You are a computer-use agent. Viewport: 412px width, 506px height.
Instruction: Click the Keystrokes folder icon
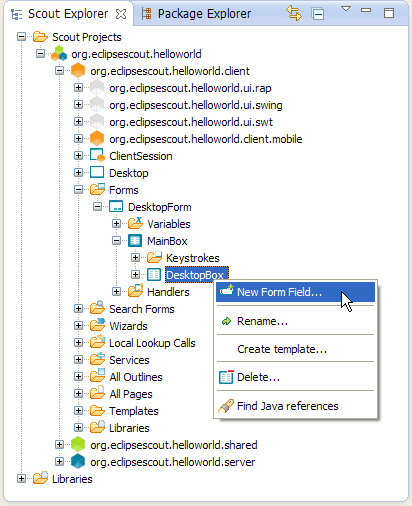[154, 257]
